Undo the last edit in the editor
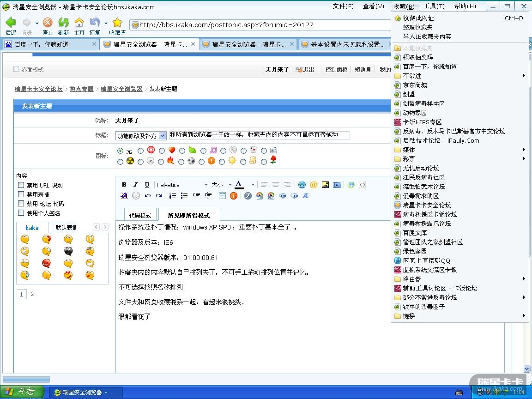This screenshot has width=532, height=399. click(x=147, y=195)
